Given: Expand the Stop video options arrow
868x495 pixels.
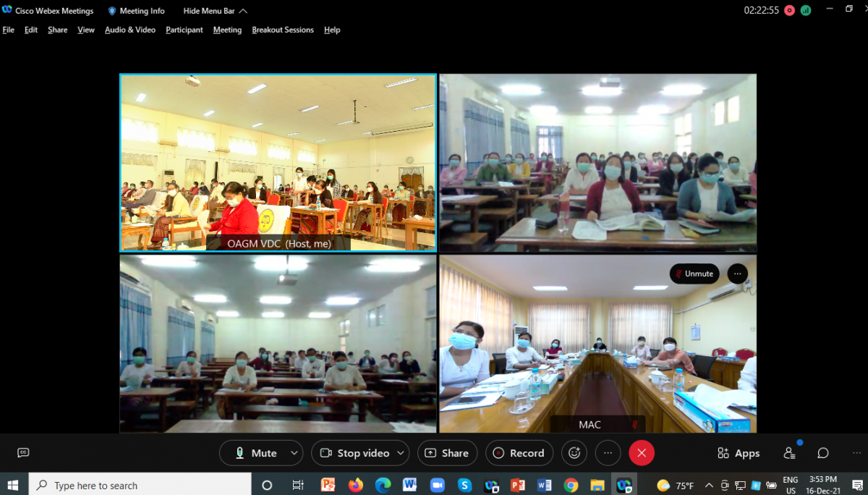Looking at the screenshot, I should click(400, 453).
